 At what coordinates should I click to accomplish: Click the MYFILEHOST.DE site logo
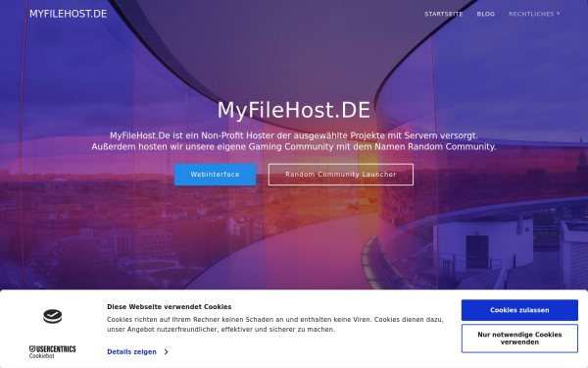coord(69,14)
